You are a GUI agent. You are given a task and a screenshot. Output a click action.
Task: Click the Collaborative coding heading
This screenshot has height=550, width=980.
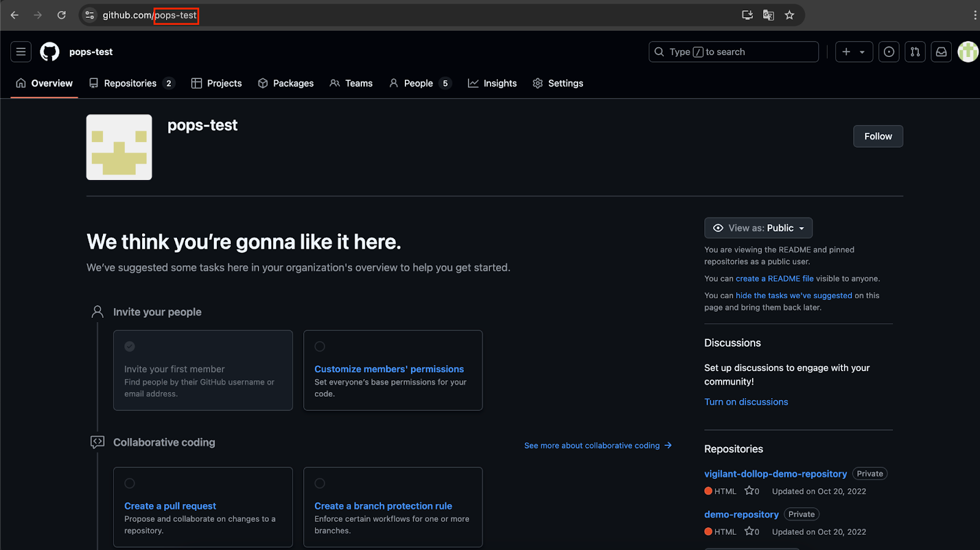tap(164, 442)
